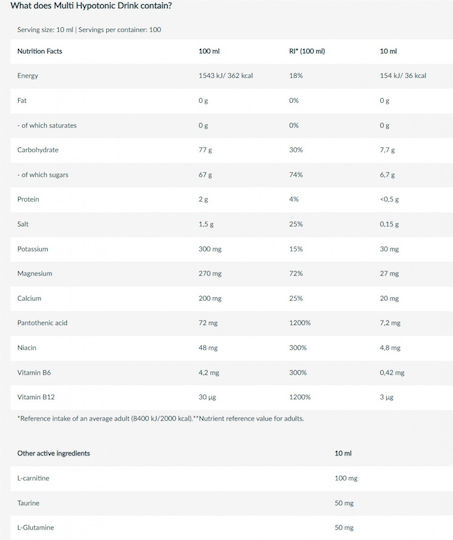The image size is (453, 540).
Task: Select the L-carnitine row label
Action: [x=33, y=478]
